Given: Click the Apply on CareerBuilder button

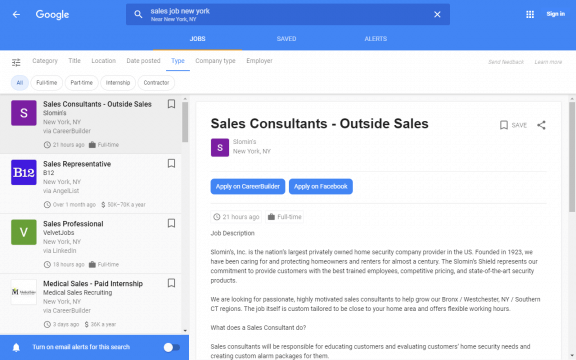Looking at the screenshot, I should click(x=248, y=187).
